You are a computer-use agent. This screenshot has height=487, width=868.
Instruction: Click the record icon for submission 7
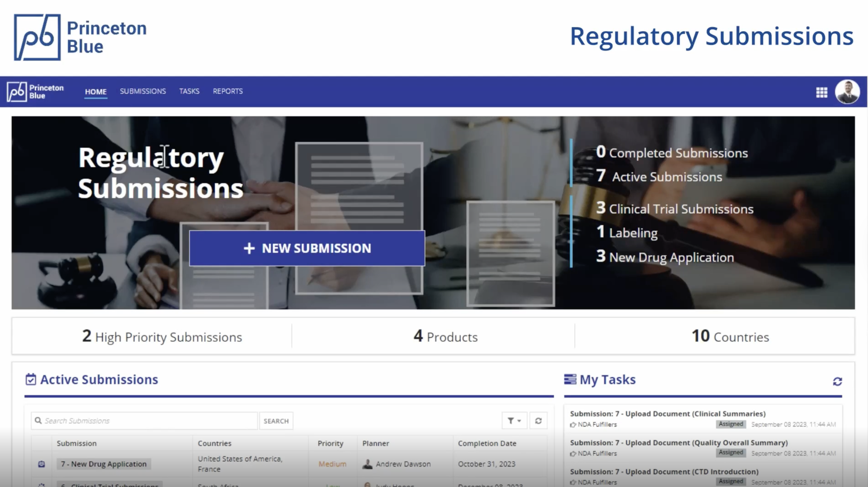[x=42, y=464]
